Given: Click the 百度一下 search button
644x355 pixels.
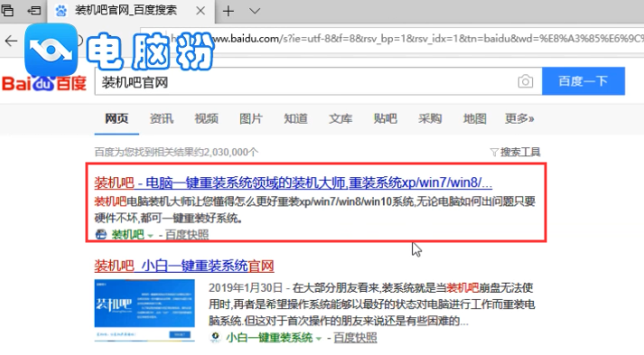Looking at the screenshot, I should (x=583, y=81).
